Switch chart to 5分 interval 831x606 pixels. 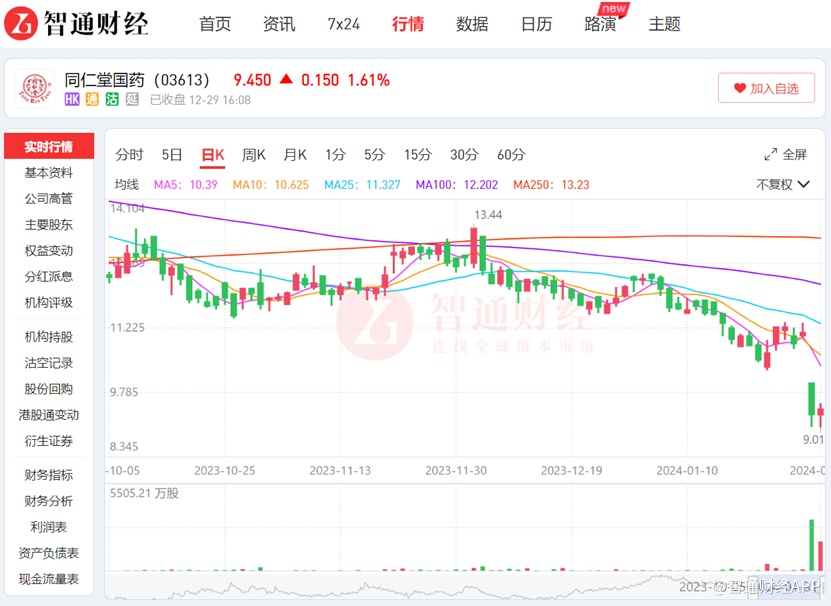click(374, 155)
